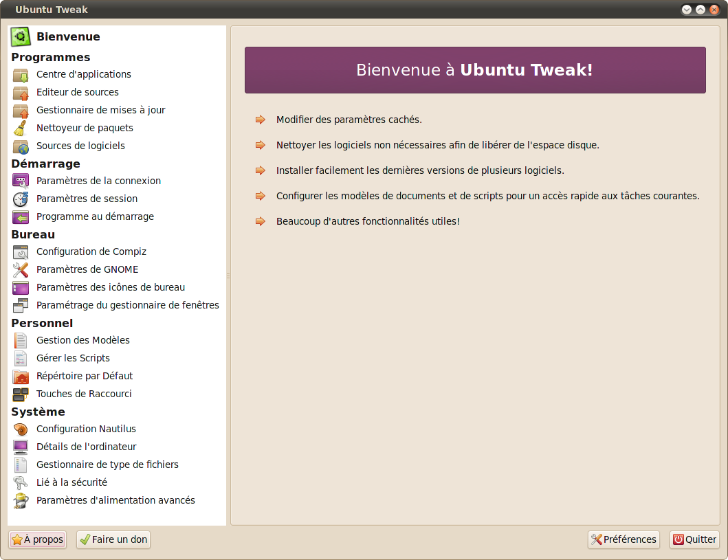Click the Gestion des Modèles document icon
This screenshot has width=728, height=560.
[21, 341]
